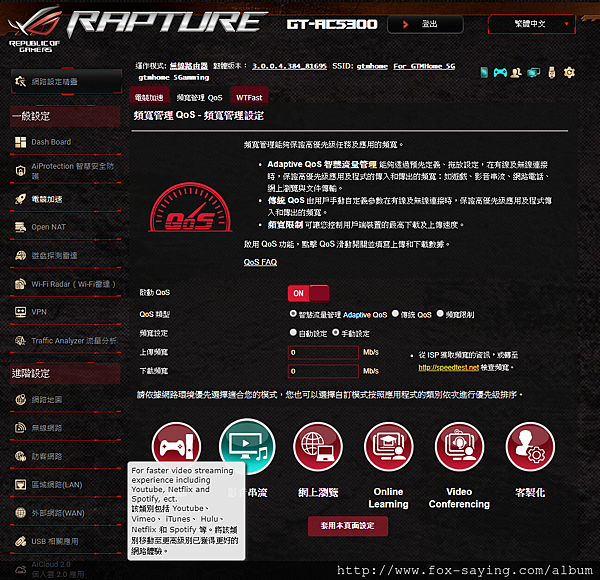The width and height of the screenshot is (600, 580).
Task: Focus the upload bandwidth input field
Action: pyautogui.click(x=323, y=352)
